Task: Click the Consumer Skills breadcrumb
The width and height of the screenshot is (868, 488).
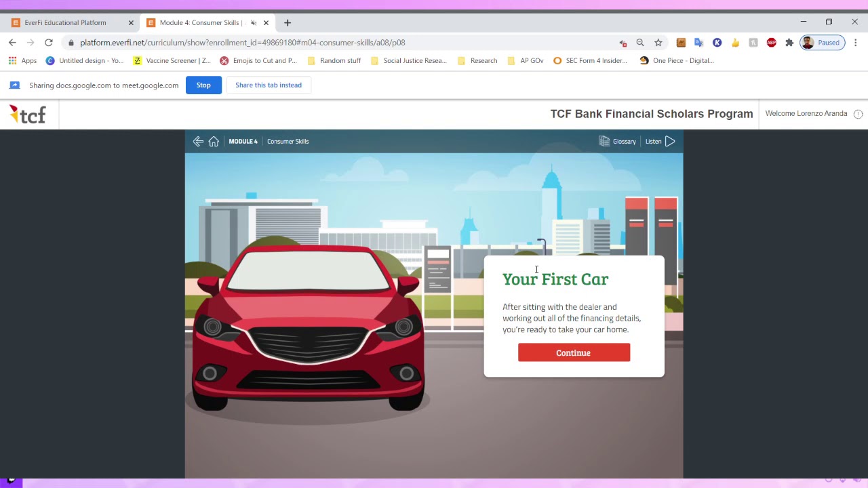Action: click(288, 141)
